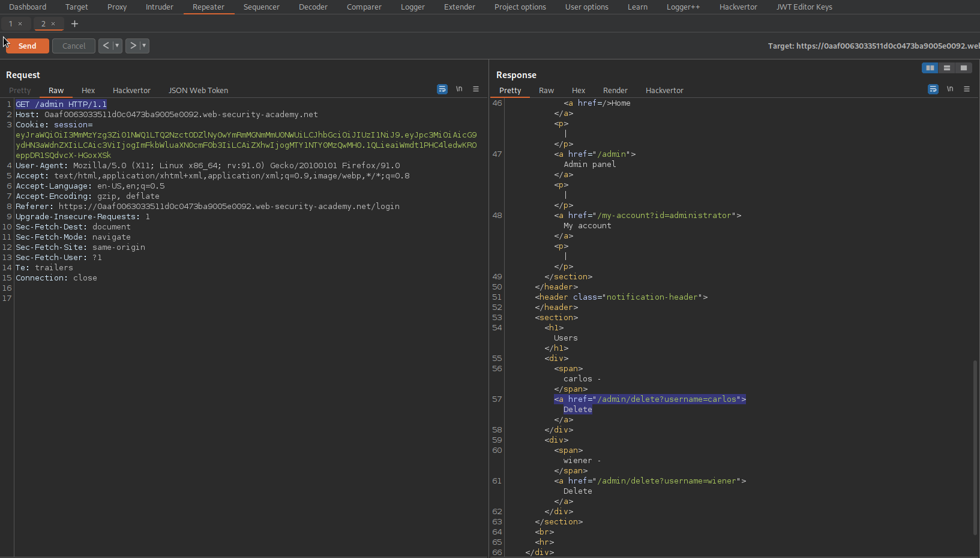This screenshot has width=980, height=558.
Task: Click the /admin/delete?username=wiener line
Action: coord(650,481)
